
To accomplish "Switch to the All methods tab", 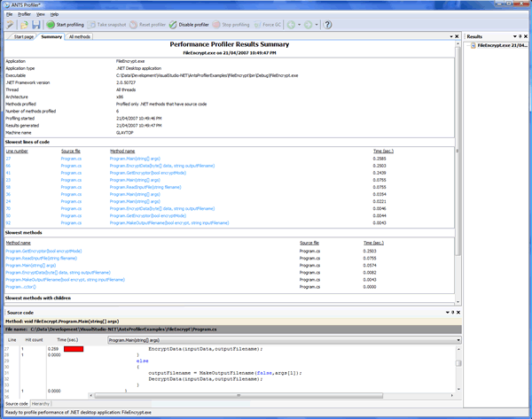I will [x=80, y=36].
